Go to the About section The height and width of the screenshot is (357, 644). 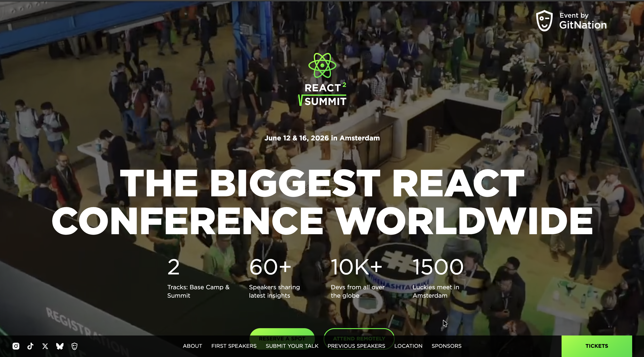[192, 346]
